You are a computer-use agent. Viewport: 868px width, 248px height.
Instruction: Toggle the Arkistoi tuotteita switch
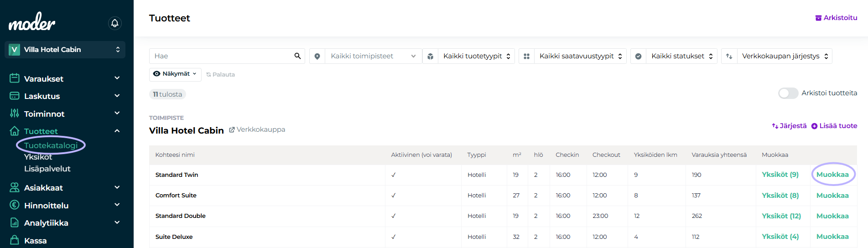tap(788, 93)
